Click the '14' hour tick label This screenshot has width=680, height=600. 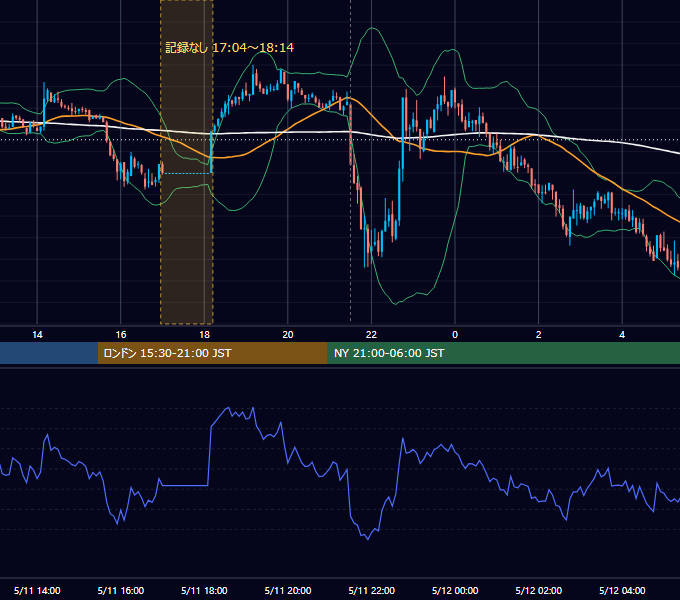coord(37,335)
